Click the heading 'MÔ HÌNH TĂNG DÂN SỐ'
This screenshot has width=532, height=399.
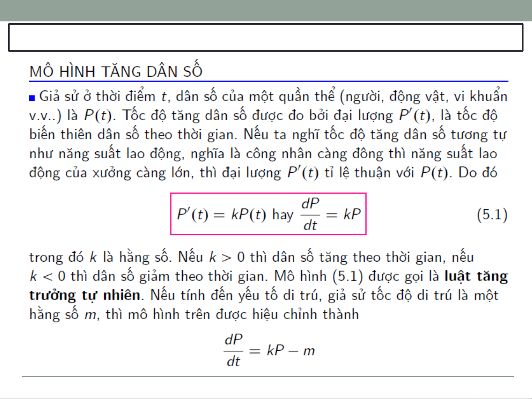pyautogui.click(x=116, y=69)
